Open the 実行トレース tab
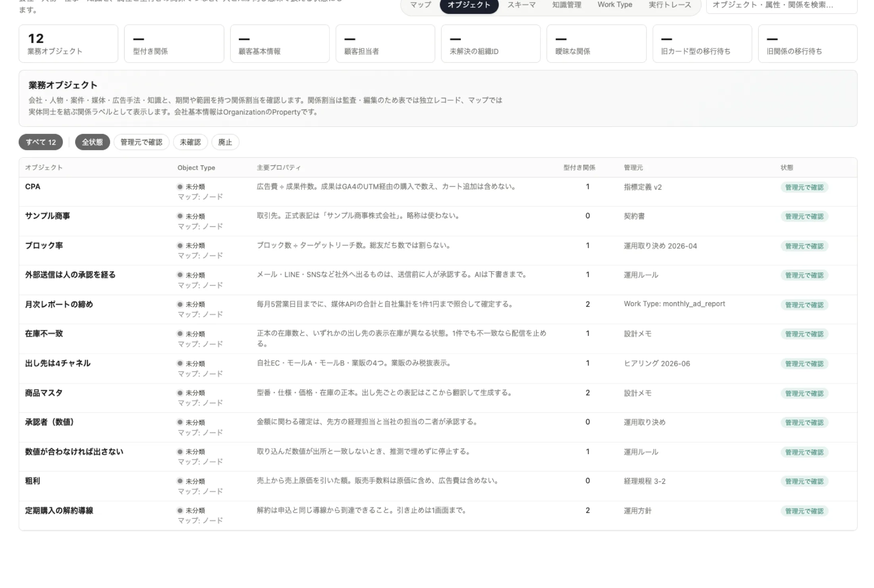 (x=670, y=5)
